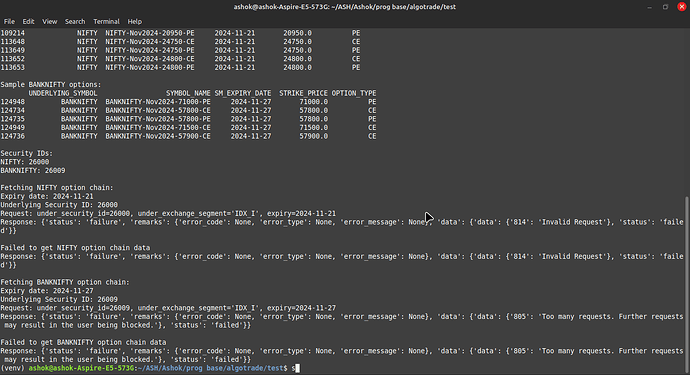This screenshot has width=690, height=375.
Task: Click text 'BANKNIFTY-Nov2024-71000-PE'
Action: click(x=158, y=102)
